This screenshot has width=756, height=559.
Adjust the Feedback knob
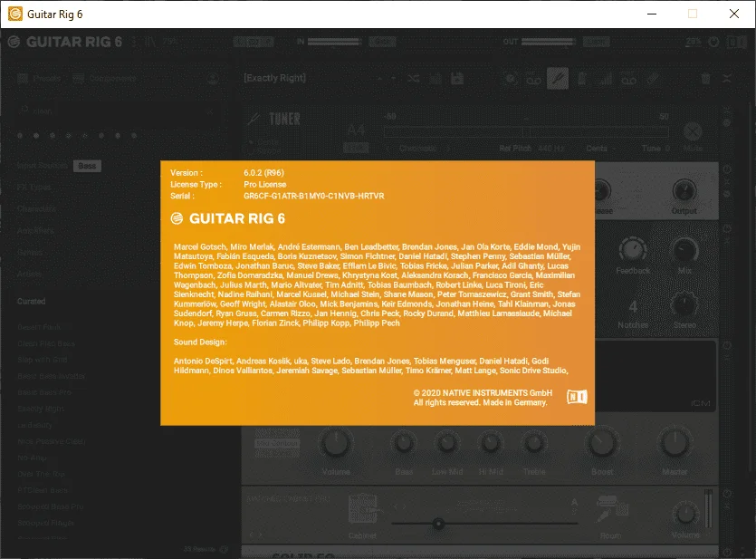point(633,250)
